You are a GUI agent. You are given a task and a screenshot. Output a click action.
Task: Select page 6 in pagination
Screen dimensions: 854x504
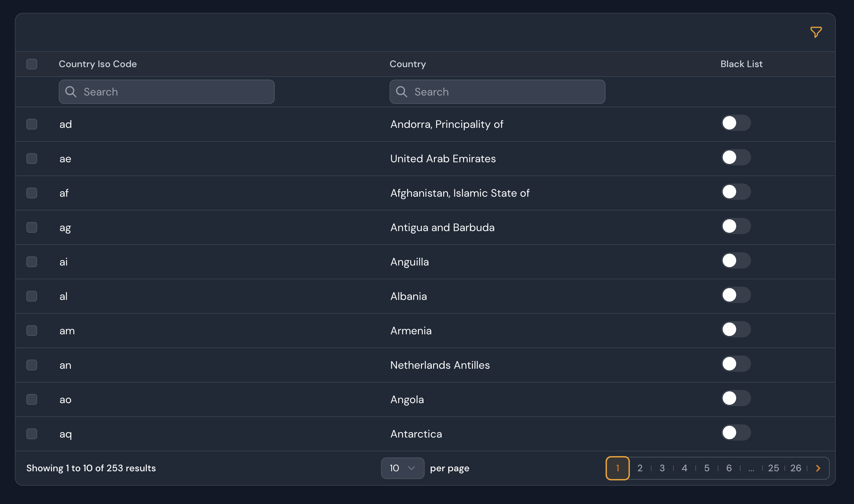[x=729, y=468]
